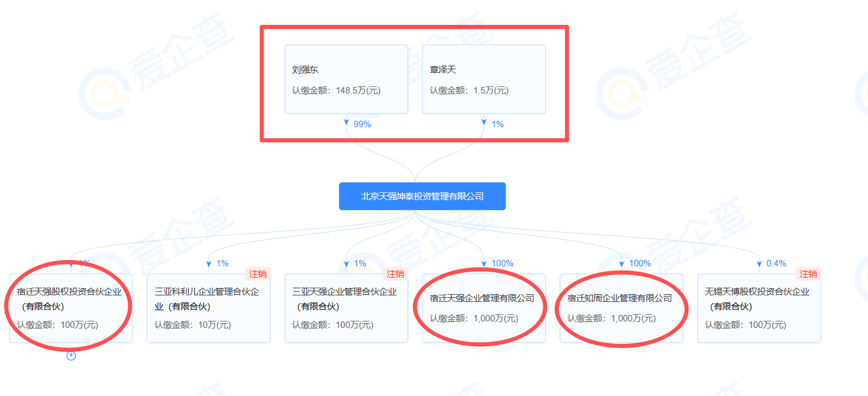Click the central 北京天强坤泰投资管理有限公司 node
Screen dimensions: 868x396
click(422, 196)
